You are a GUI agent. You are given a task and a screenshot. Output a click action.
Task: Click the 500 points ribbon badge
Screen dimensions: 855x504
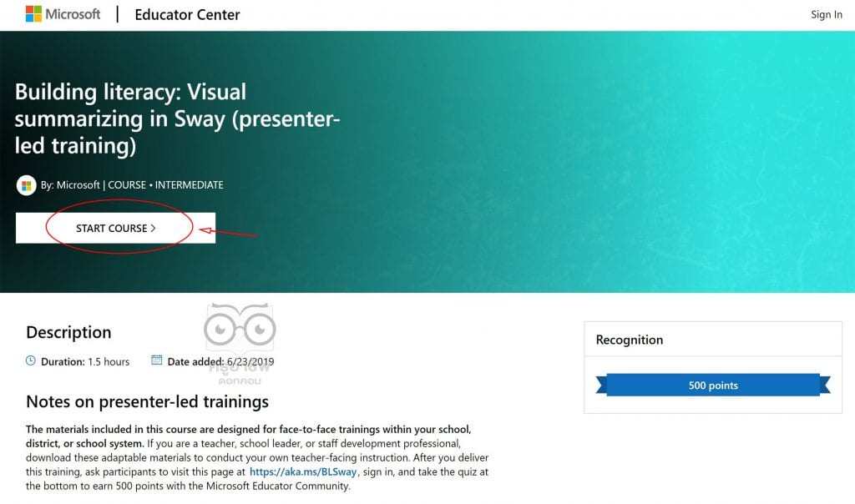713,385
